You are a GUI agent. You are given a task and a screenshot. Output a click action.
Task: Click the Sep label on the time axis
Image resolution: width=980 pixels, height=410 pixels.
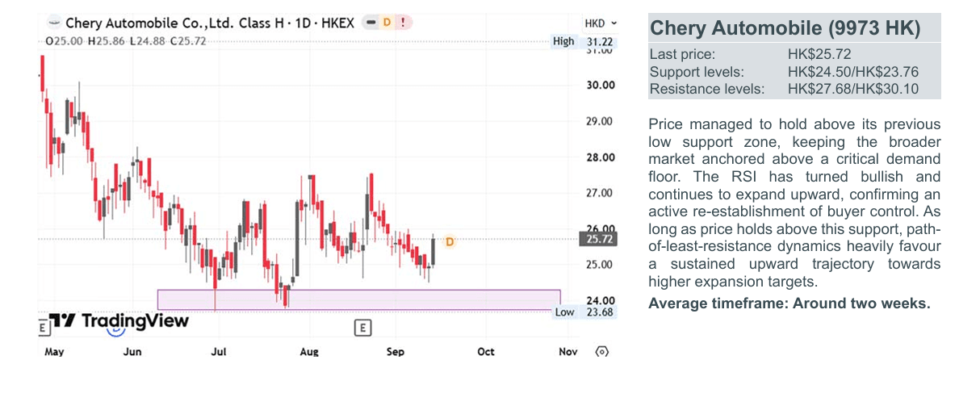pos(395,352)
